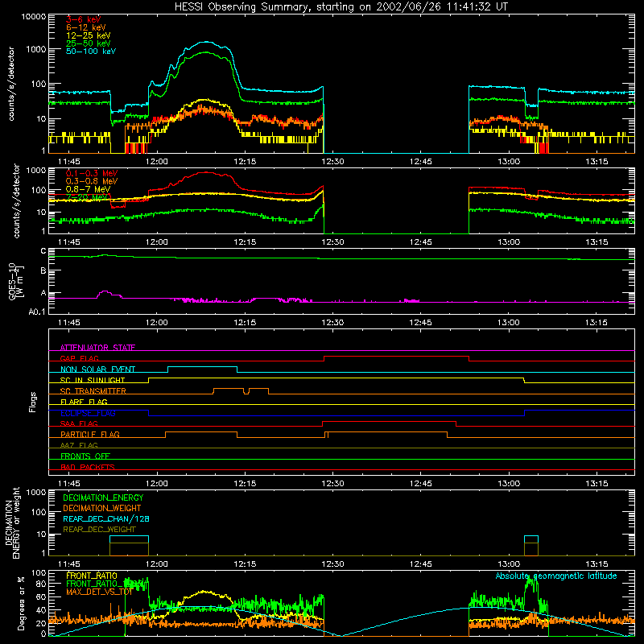Select the FLARE_FLAG label
Viewport: 644px width, 644px height.
click(84, 402)
